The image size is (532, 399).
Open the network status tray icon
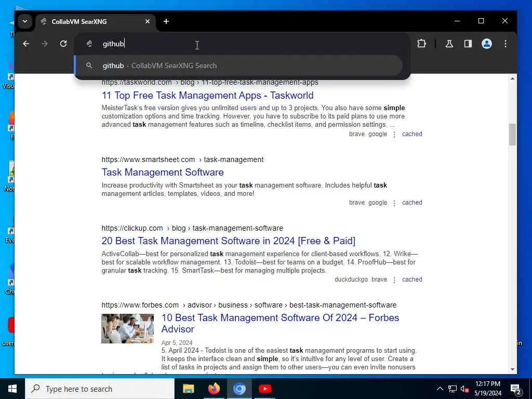453,389
